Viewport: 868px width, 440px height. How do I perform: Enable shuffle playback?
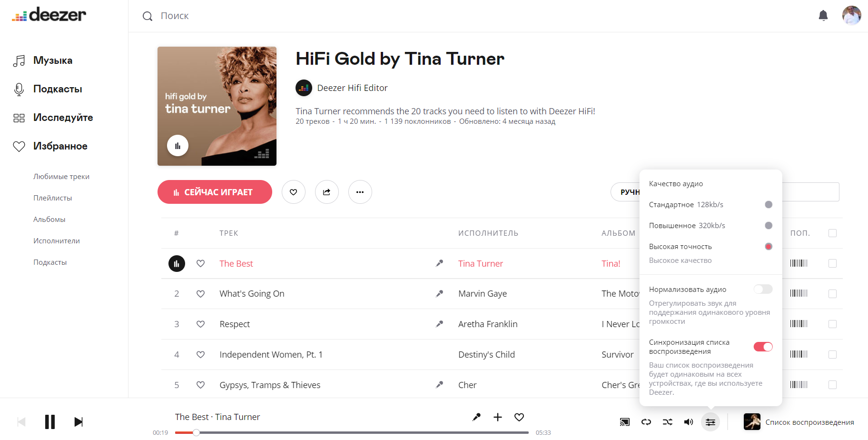667,422
